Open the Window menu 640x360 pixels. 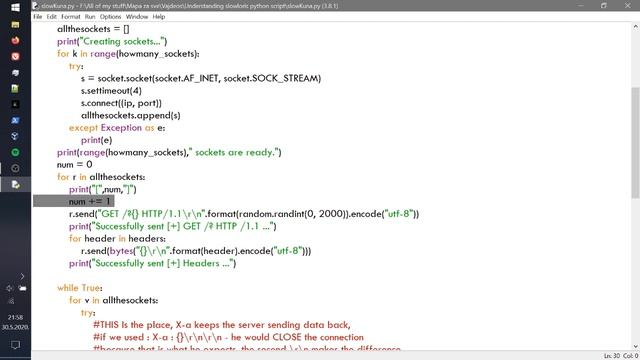coord(137,17)
